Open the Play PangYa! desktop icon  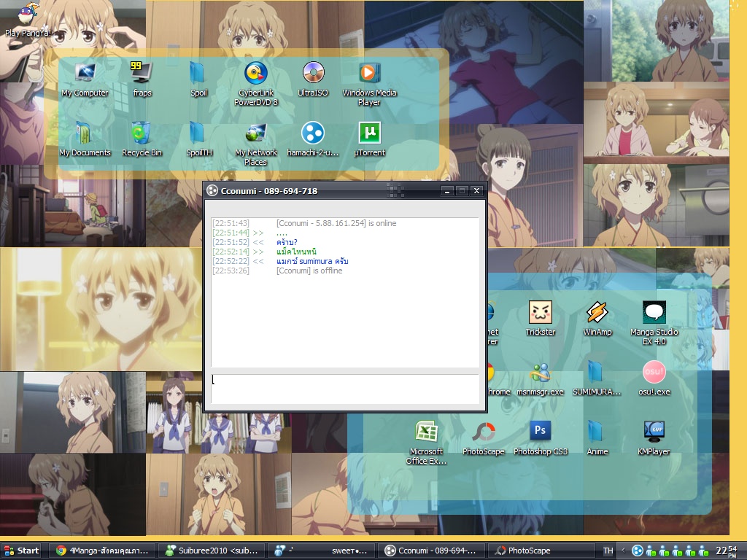click(27, 20)
